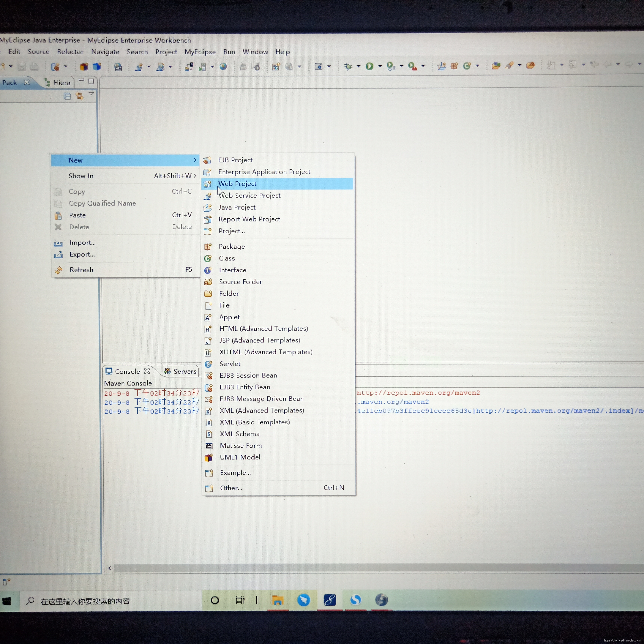
Task: Click the green Run button icon
Action: pyautogui.click(x=369, y=66)
